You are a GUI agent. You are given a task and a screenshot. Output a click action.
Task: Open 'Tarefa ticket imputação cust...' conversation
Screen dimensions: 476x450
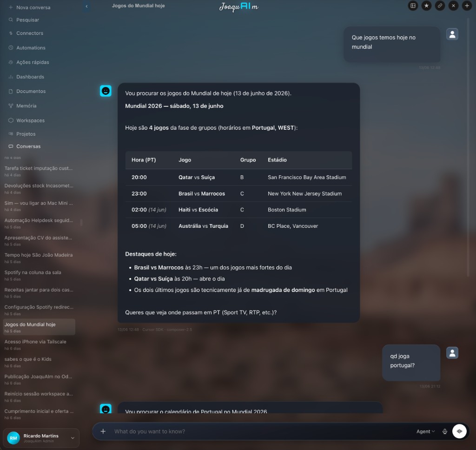pos(39,171)
